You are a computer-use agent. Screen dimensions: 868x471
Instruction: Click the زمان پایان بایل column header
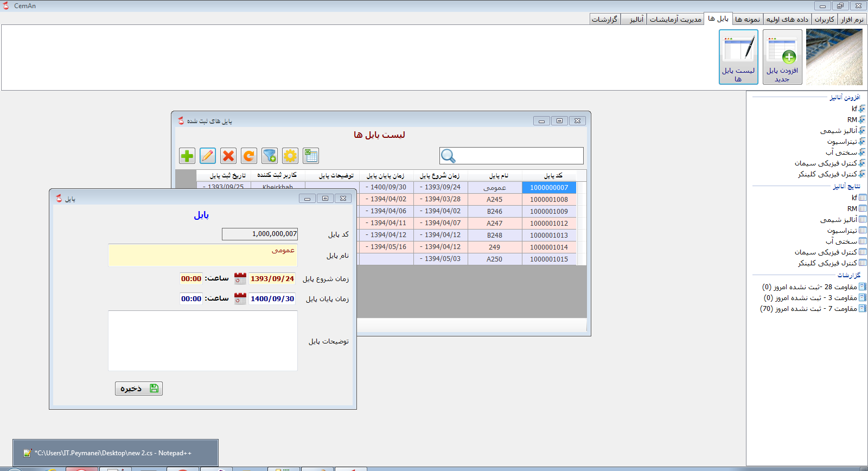[386, 175]
